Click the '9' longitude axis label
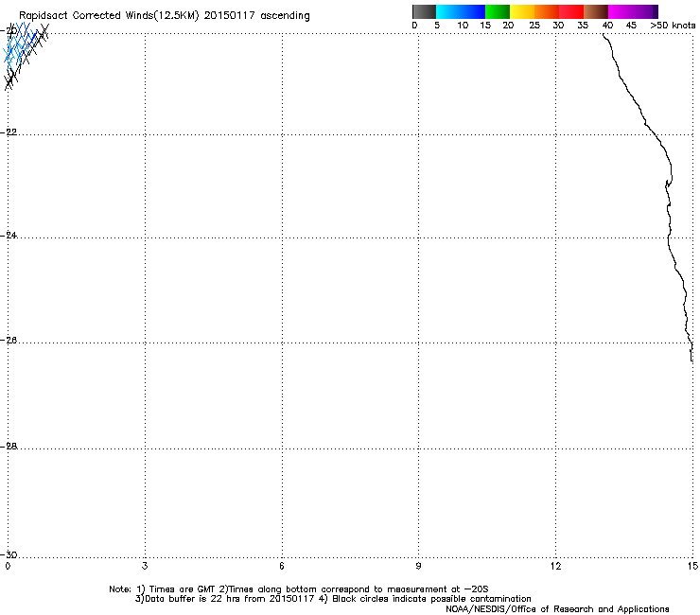Viewport: 700px width, 615px height. pyautogui.click(x=418, y=567)
